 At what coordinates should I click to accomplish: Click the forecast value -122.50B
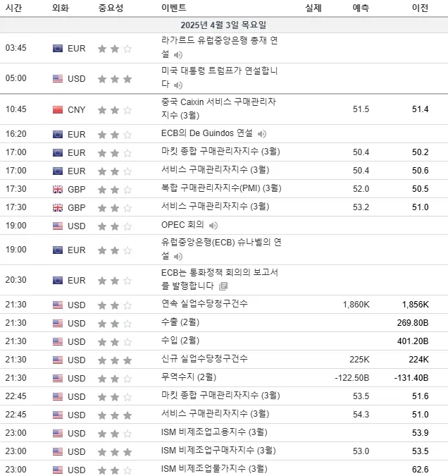click(x=351, y=378)
